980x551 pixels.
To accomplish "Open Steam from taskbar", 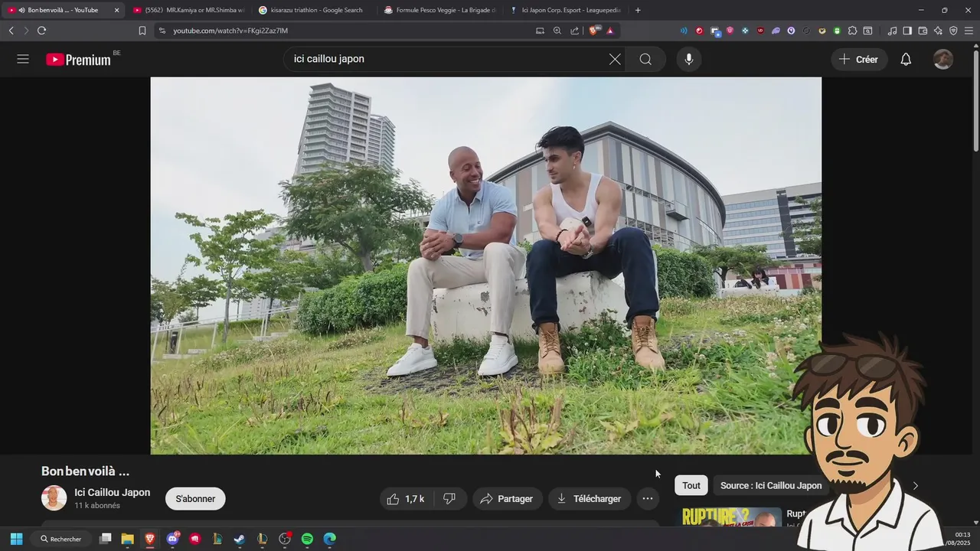I will (x=240, y=539).
